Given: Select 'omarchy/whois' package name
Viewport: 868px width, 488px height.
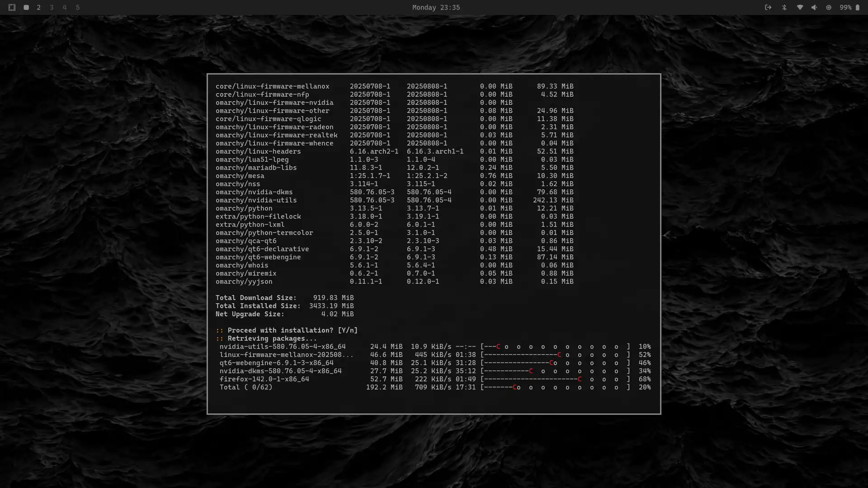Looking at the screenshot, I should click(x=242, y=265).
